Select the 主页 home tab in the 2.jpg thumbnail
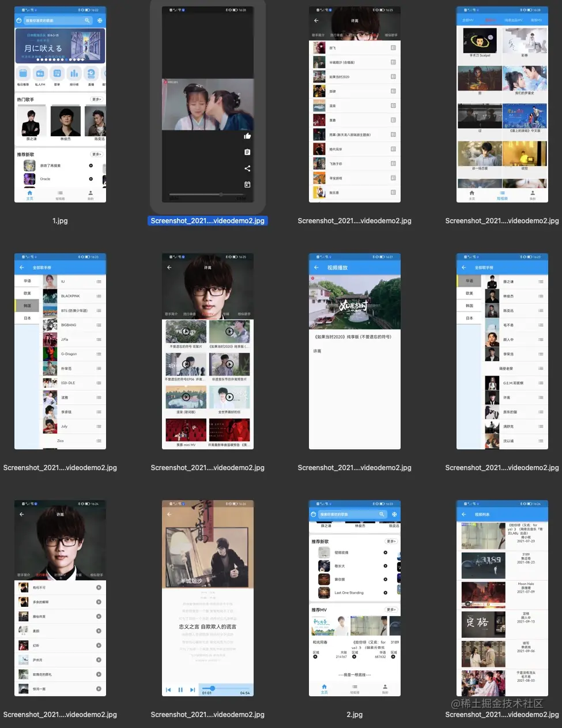 coord(324,689)
